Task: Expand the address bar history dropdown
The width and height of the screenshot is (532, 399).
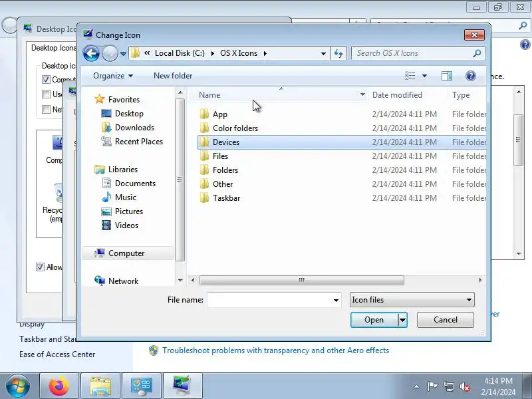Action: (x=323, y=53)
